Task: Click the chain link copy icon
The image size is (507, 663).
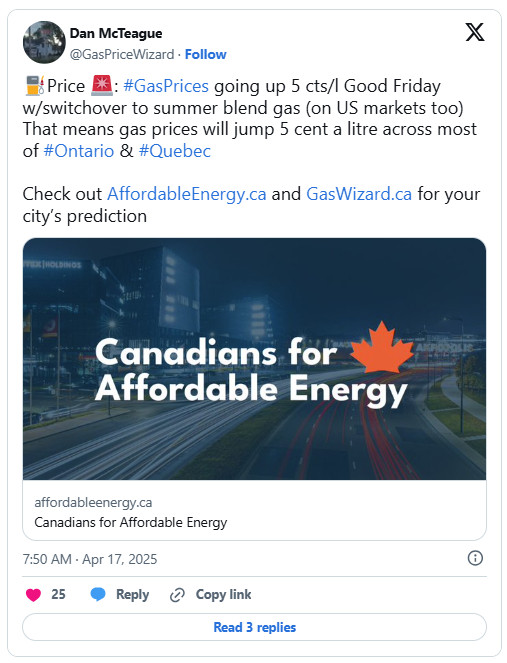Action: (177, 595)
